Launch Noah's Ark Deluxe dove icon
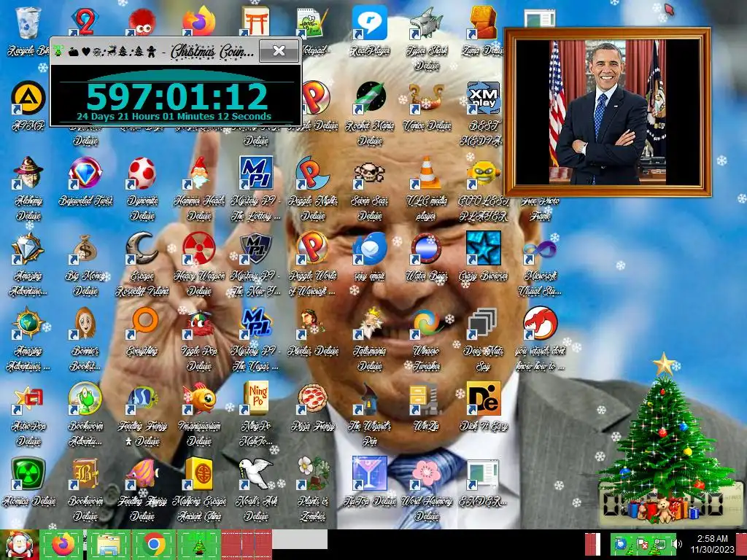747x560 pixels. 256,473
